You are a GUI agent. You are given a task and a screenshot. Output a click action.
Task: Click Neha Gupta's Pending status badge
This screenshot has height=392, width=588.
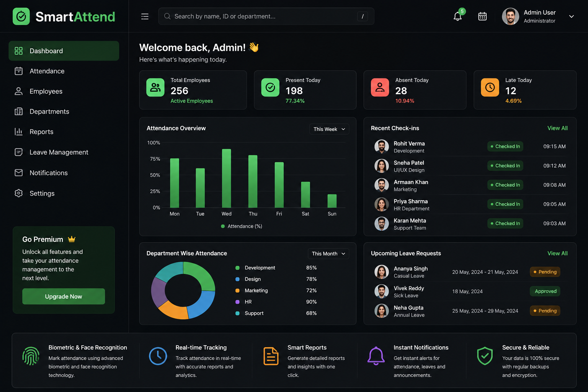coord(545,311)
